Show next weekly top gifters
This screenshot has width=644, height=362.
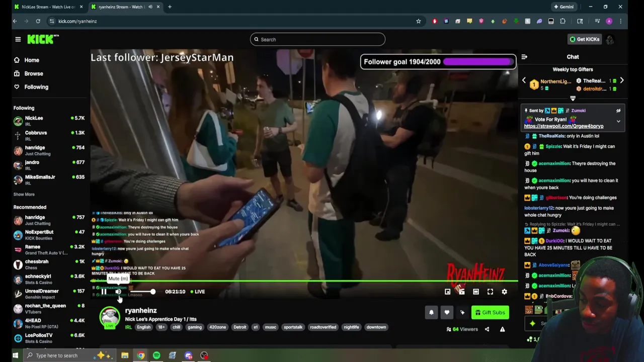coord(622,80)
